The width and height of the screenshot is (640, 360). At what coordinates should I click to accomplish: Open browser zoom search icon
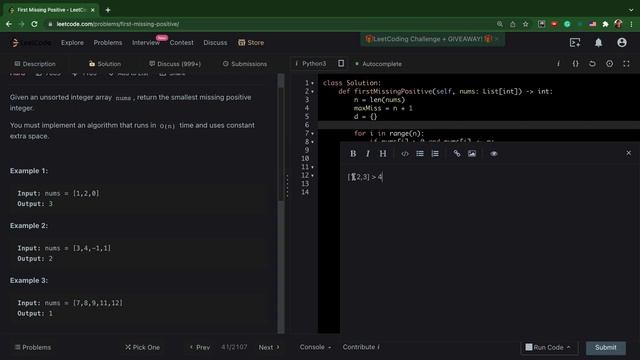coord(500,24)
